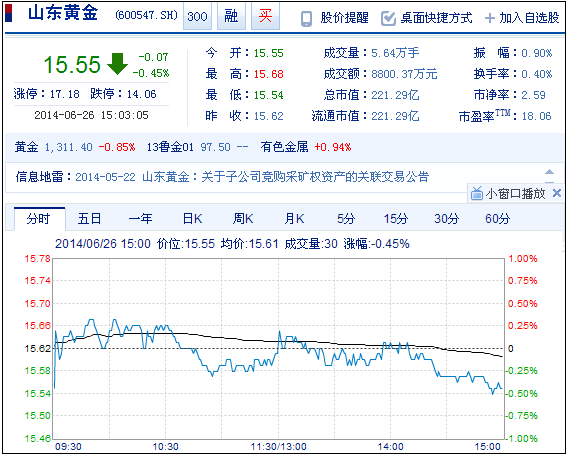Click the plus icon before 加入自选股
Screen dimensions: 567x455
point(489,18)
